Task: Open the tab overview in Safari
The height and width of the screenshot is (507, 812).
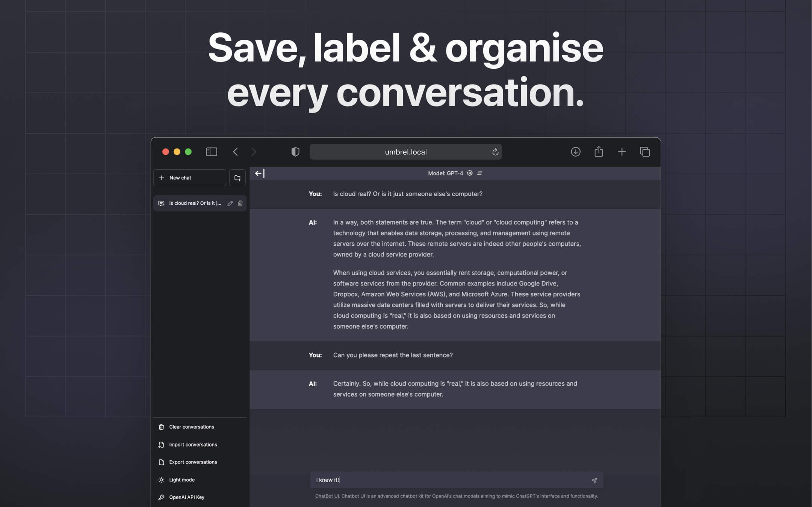Action: [645, 152]
